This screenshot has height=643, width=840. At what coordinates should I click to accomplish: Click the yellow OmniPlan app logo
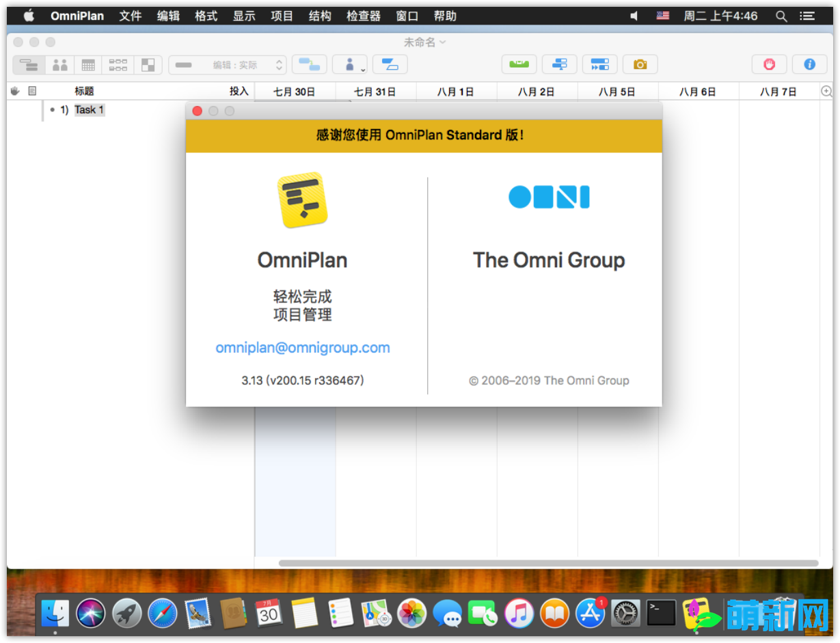pyautogui.click(x=303, y=200)
